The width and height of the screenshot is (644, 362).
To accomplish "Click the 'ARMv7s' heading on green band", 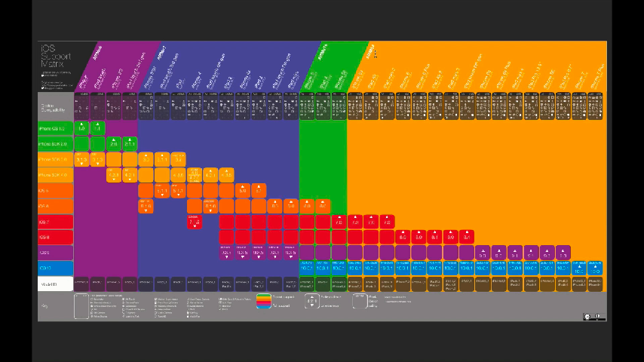I will [x=323, y=52].
